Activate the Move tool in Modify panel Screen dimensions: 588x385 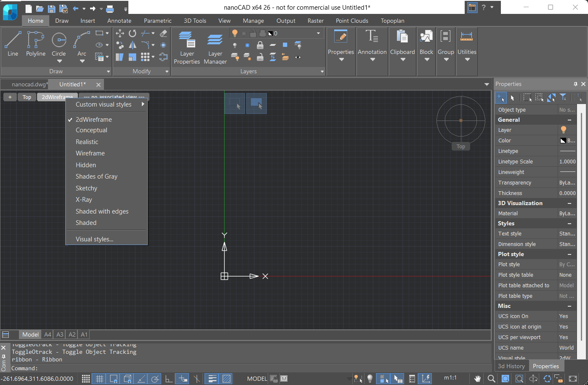click(120, 33)
